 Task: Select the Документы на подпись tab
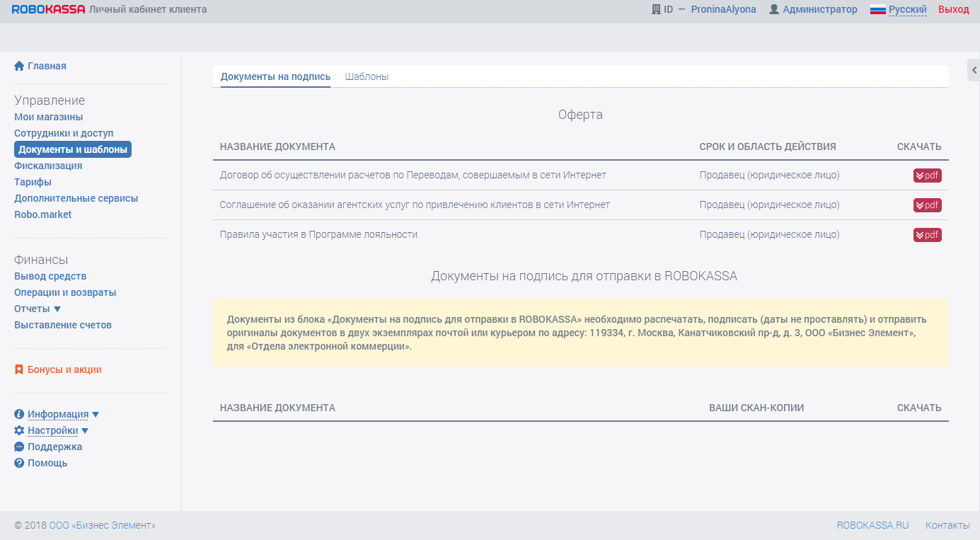tap(275, 76)
